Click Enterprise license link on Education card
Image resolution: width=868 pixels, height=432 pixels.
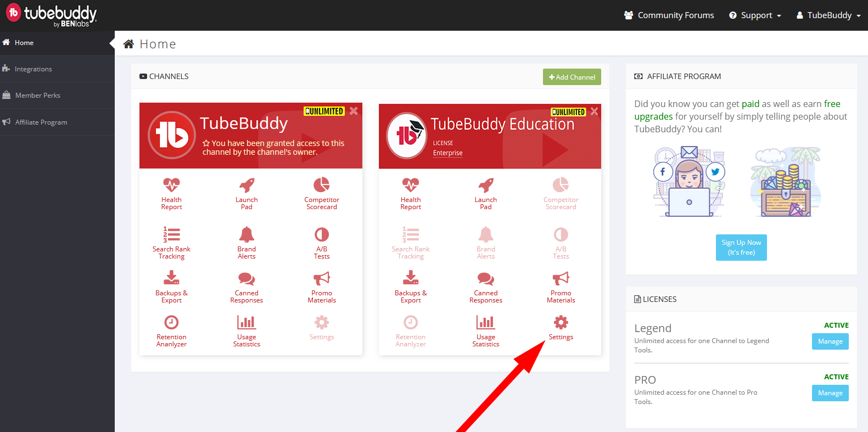(x=447, y=153)
